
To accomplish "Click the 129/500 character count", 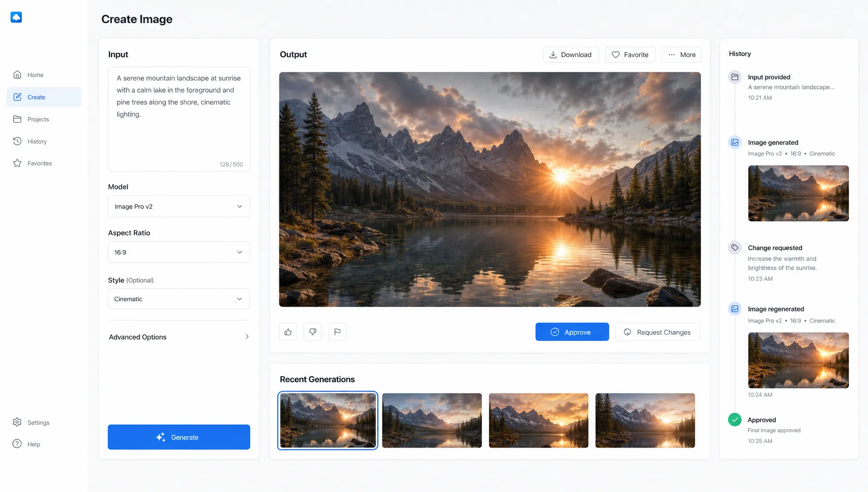I will coord(231,165).
